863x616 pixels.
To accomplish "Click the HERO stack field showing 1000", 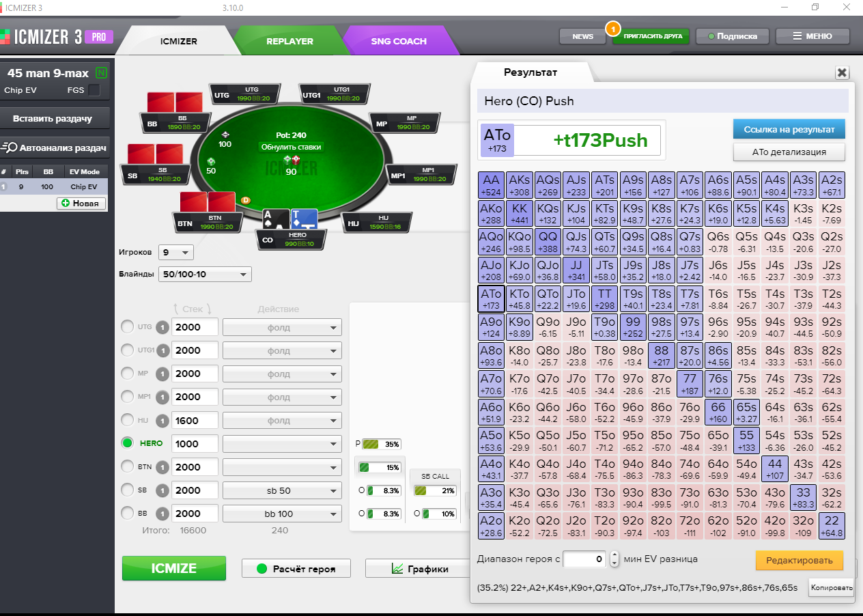I will [x=195, y=443].
